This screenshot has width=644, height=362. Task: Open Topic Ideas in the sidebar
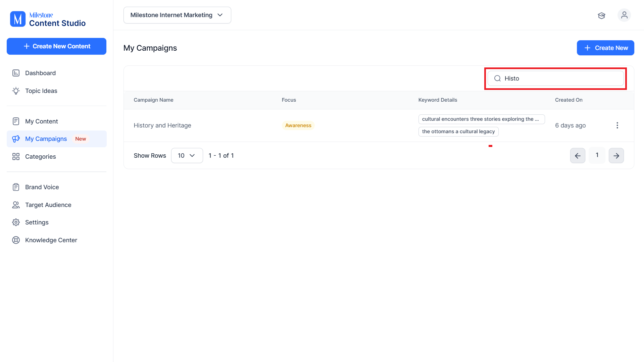56,91
